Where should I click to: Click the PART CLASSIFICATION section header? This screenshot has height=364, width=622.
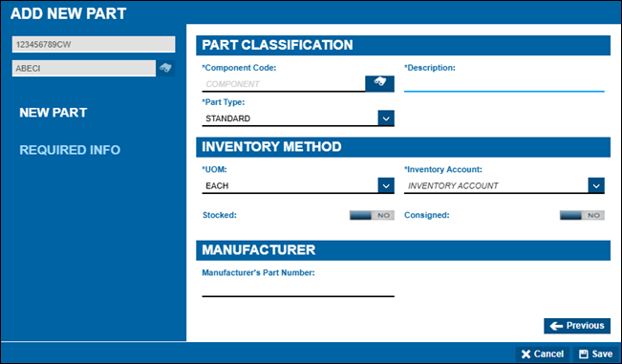(x=403, y=45)
